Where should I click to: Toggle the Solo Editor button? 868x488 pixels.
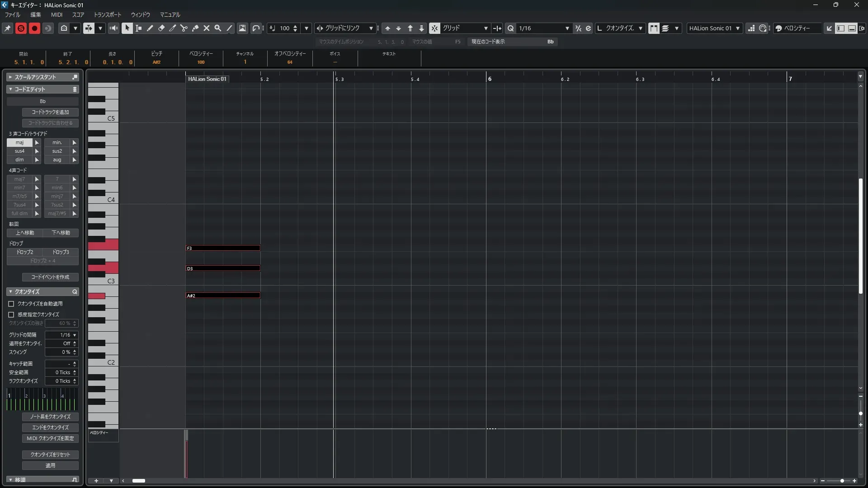click(x=21, y=28)
